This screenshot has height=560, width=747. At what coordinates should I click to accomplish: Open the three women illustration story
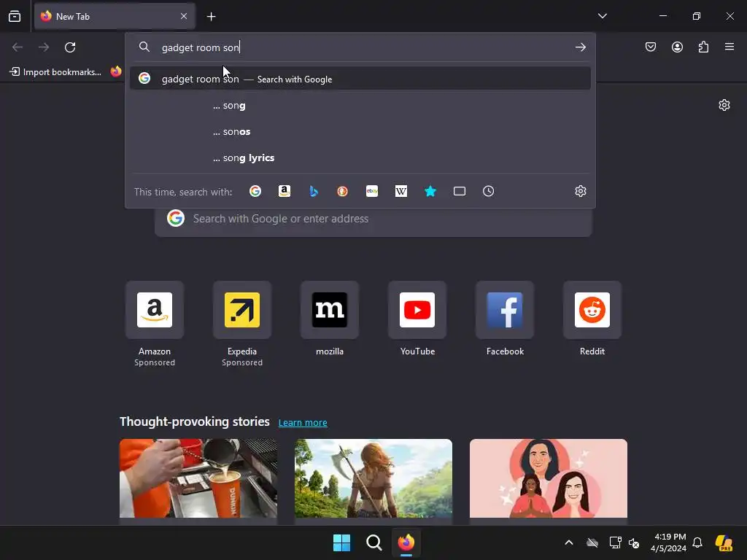tap(549, 478)
